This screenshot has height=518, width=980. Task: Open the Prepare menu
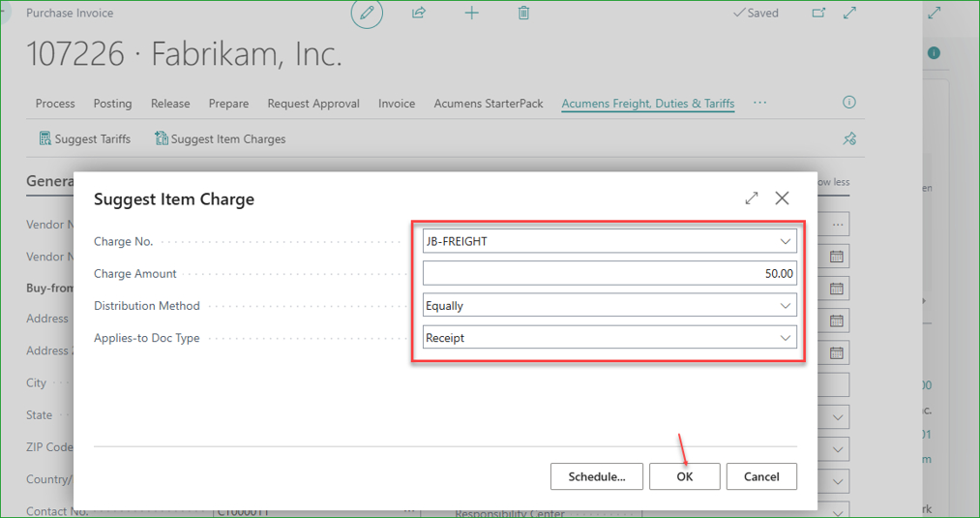pyautogui.click(x=228, y=104)
